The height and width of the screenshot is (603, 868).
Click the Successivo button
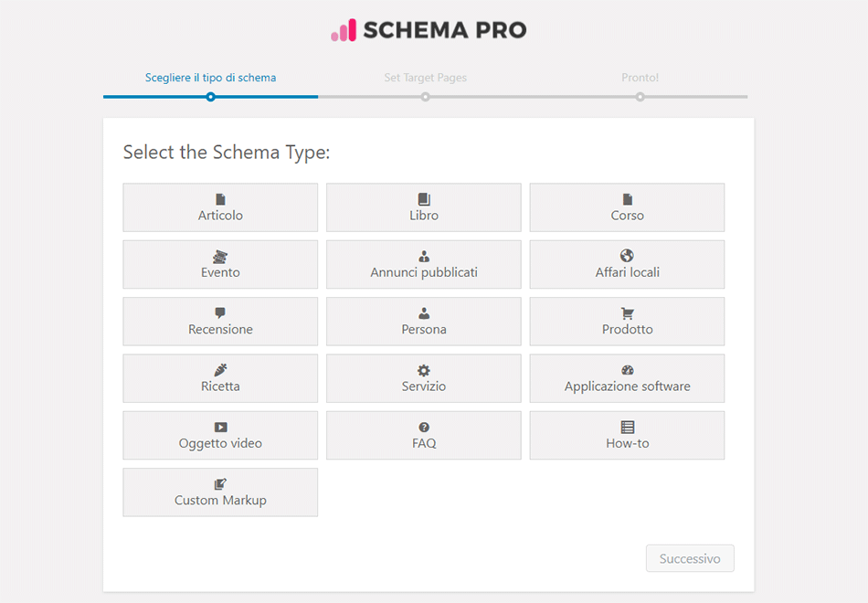(x=690, y=558)
